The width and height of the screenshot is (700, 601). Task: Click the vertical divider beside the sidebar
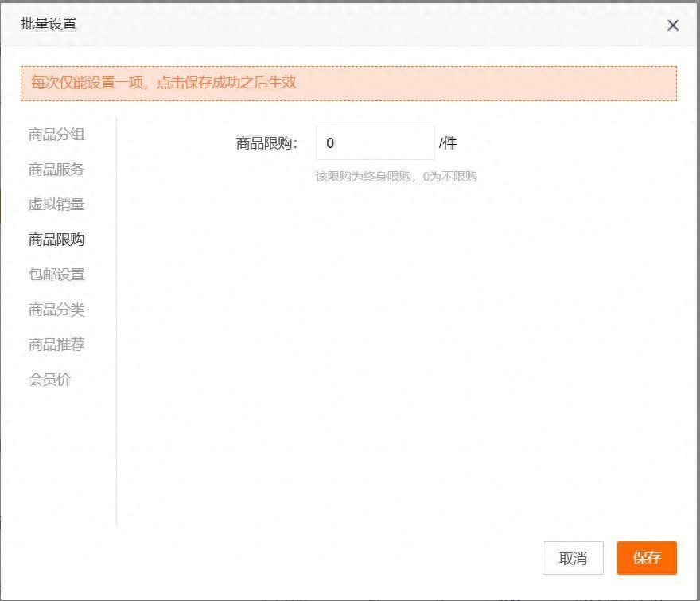117,318
